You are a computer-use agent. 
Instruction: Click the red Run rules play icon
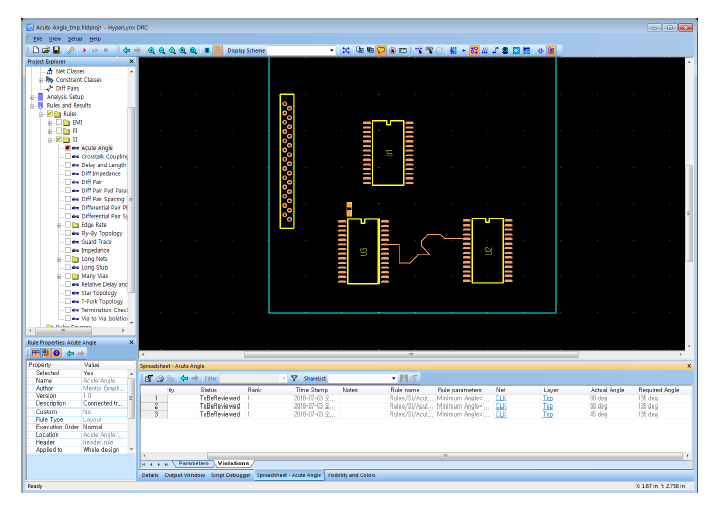pos(83,49)
